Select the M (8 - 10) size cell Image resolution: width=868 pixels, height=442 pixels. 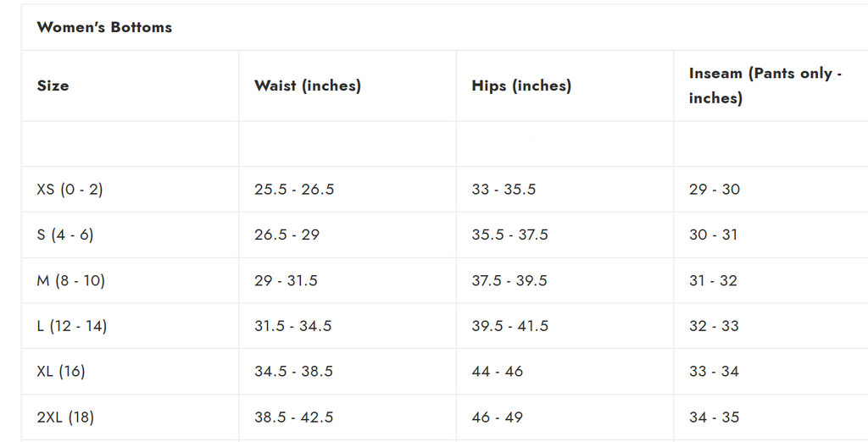coord(70,280)
